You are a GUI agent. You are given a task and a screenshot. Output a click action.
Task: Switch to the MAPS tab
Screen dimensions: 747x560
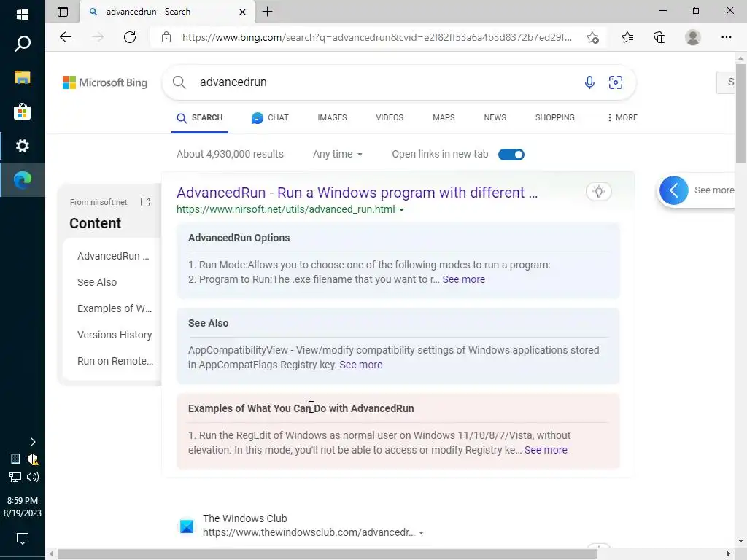444,117
